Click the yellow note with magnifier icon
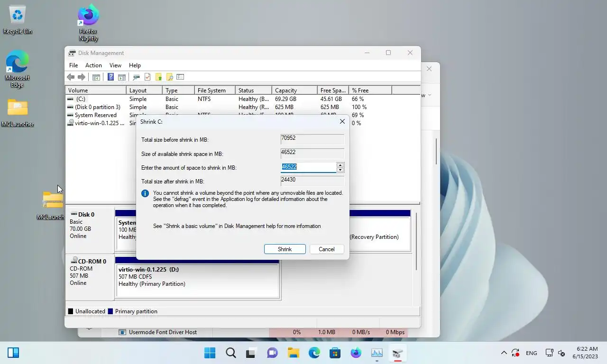Viewport: 607px width, 364px height. (x=169, y=77)
